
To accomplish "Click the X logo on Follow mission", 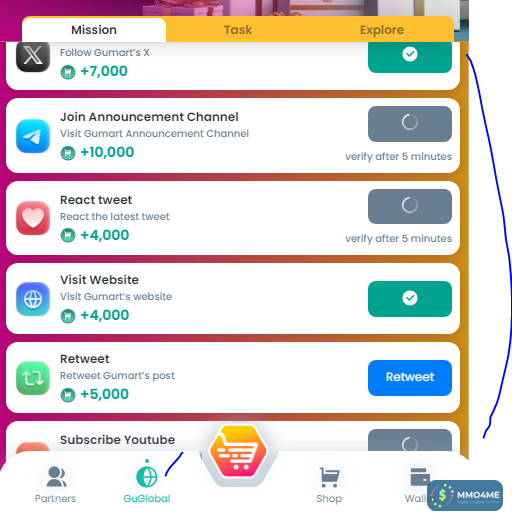I will click(x=33, y=56).
